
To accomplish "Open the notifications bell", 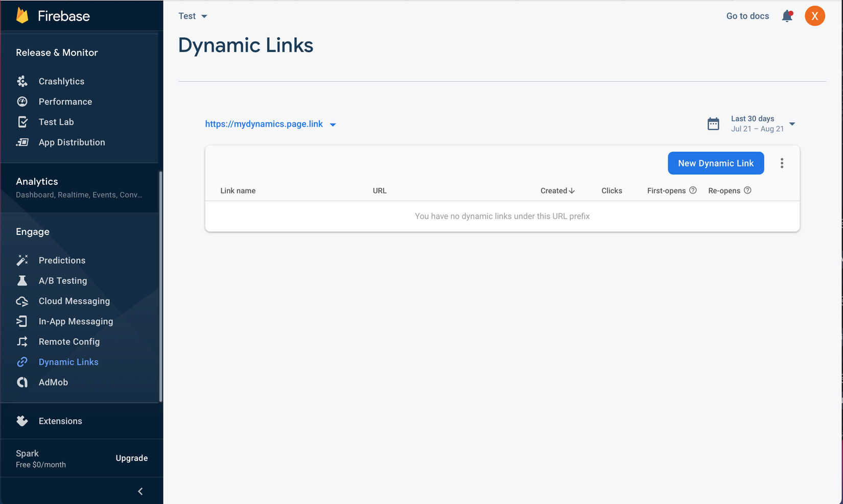I will (787, 16).
